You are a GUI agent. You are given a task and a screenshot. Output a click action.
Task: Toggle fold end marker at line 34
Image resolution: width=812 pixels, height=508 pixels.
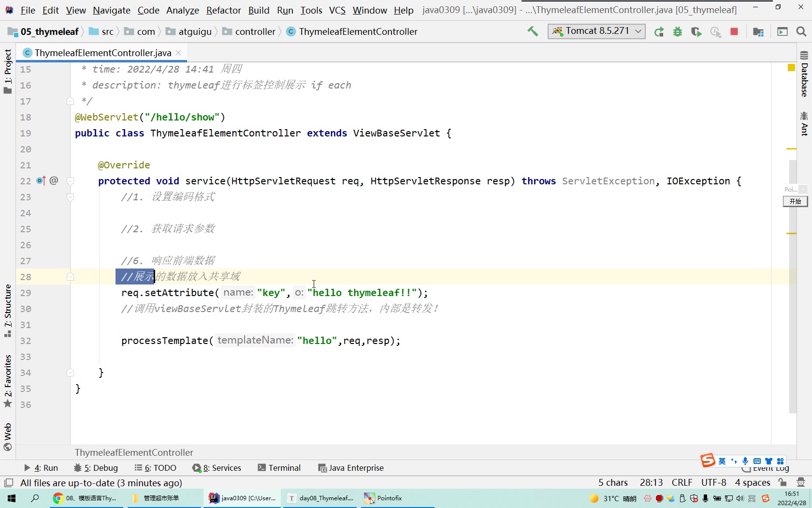pos(70,373)
